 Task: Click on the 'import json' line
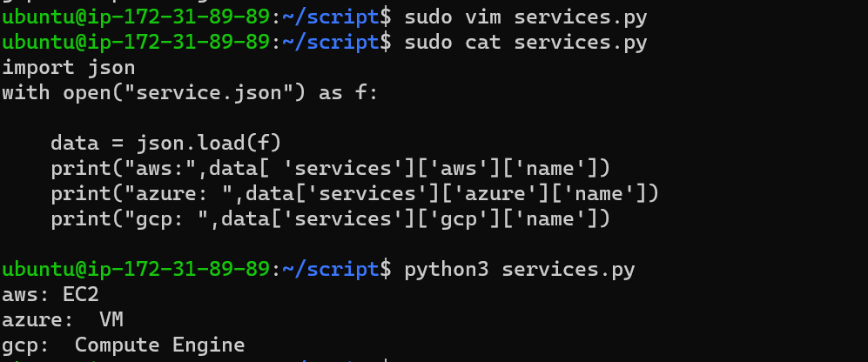69,68
